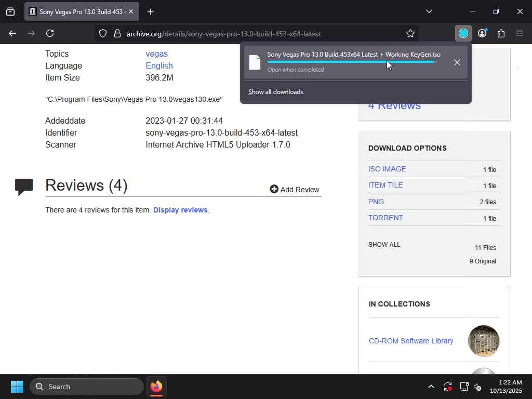Image resolution: width=532 pixels, height=399 pixels.
Task: Open the 11 Files listing
Action: 485,248
